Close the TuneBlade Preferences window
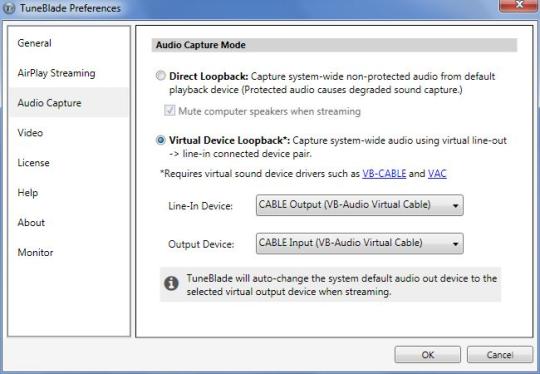The image size is (540, 374). tap(519, 5)
